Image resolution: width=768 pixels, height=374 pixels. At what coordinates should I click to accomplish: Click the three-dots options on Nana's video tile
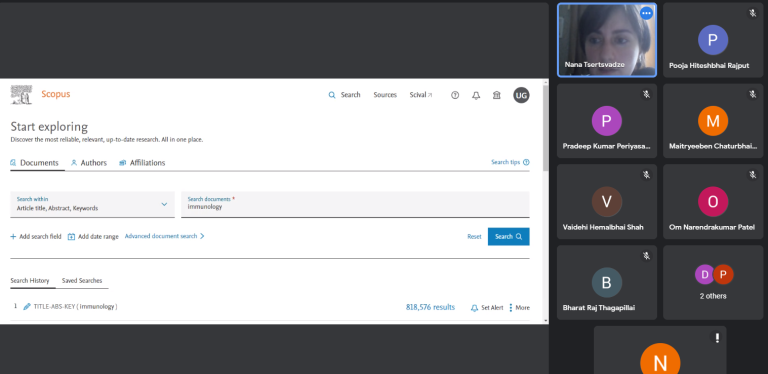[646, 14]
